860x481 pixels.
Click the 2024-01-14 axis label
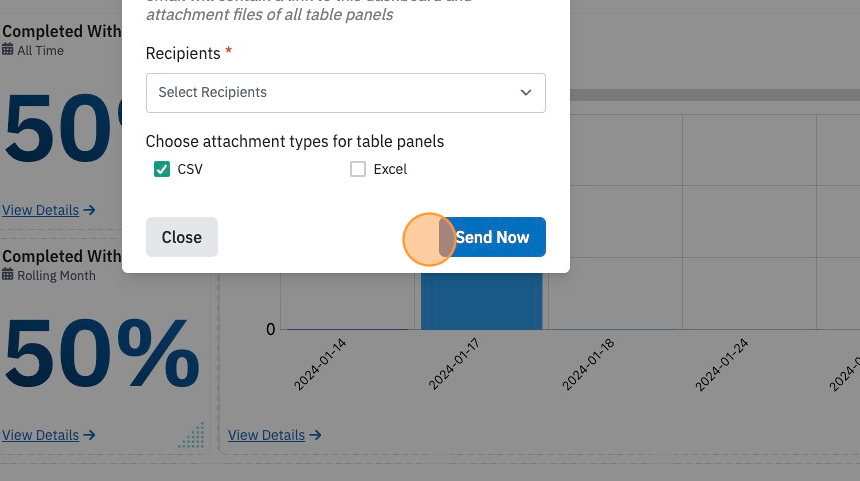point(320,364)
